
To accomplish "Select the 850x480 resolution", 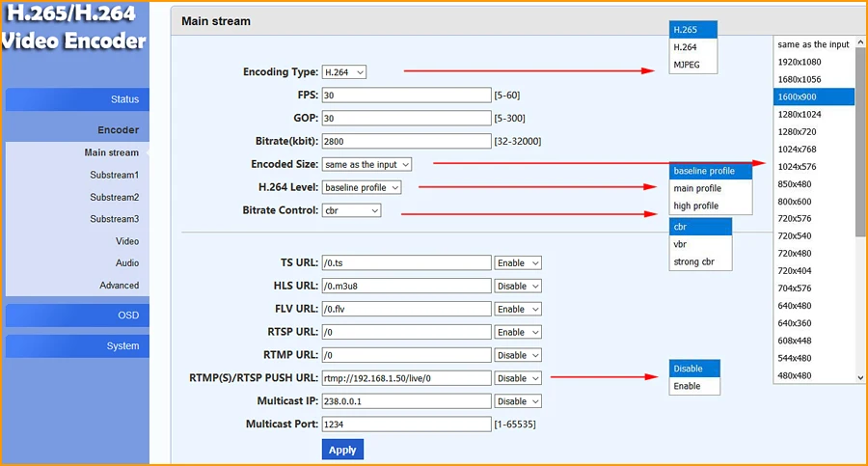I will click(814, 184).
